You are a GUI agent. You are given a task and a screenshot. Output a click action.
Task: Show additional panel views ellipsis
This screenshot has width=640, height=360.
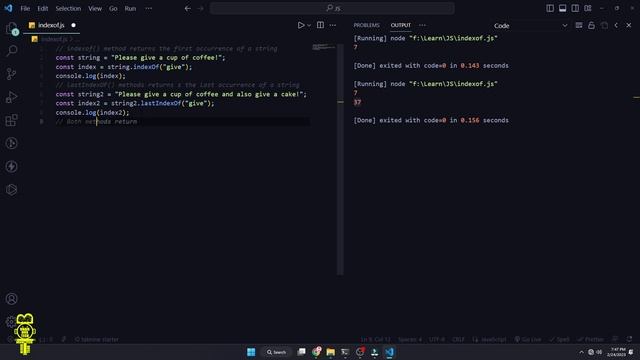point(422,25)
